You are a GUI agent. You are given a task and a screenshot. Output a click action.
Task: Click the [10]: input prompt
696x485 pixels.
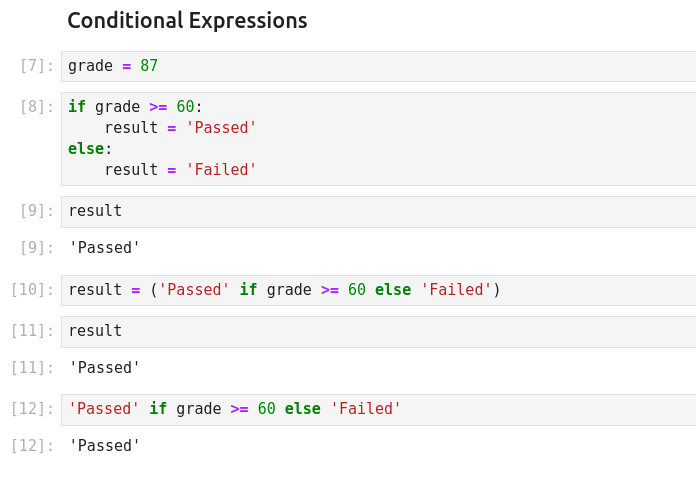click(33, 290)
